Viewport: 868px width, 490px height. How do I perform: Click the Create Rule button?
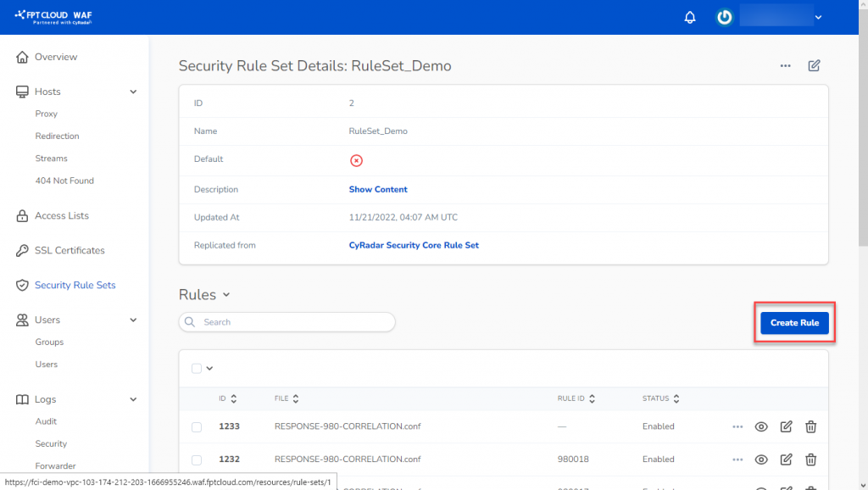794,323
